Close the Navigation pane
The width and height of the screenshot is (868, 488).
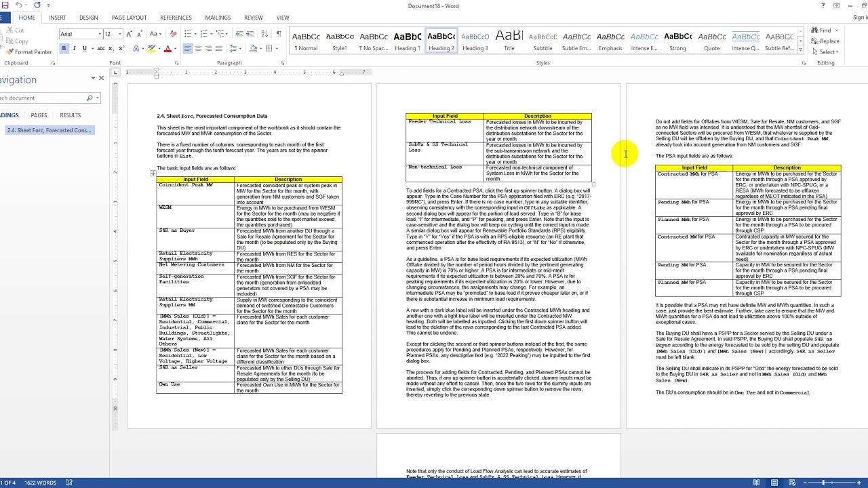pos(102,78)
